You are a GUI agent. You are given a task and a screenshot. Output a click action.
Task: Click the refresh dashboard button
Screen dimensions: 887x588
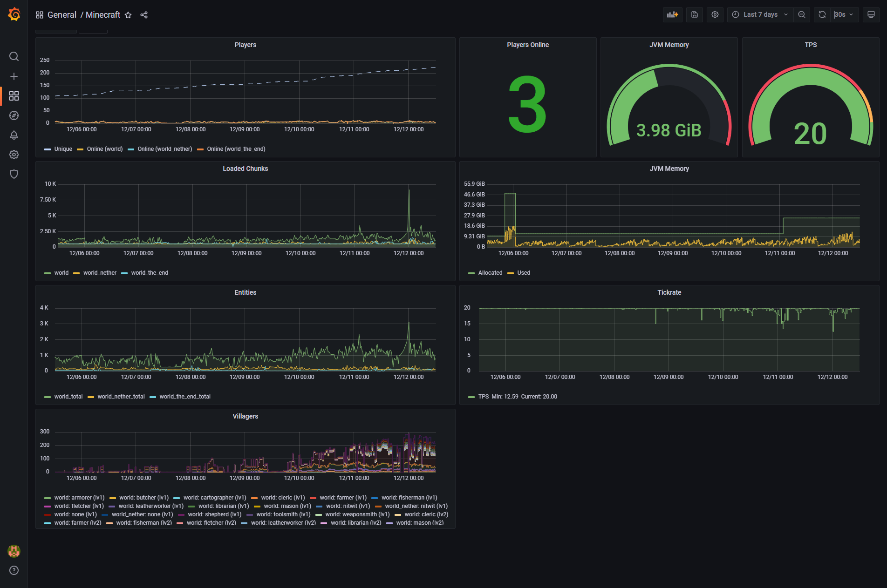pos(822,15)
